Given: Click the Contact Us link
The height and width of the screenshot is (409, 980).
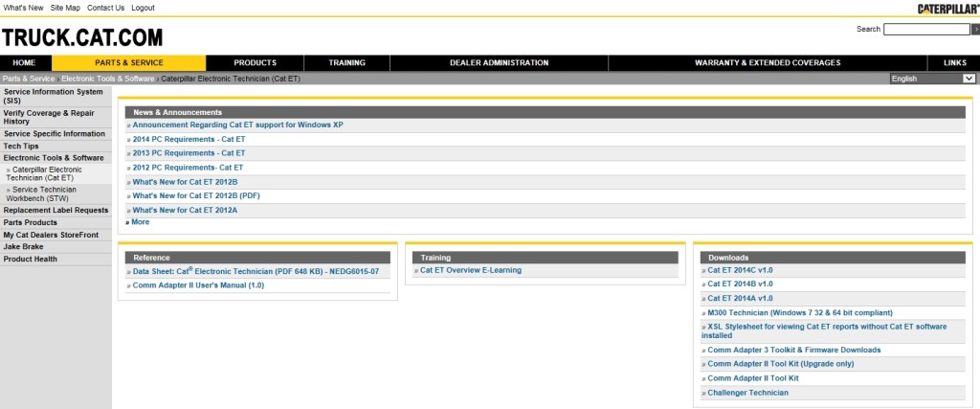Looking at the screenshot, I should (x=105, y=8).
